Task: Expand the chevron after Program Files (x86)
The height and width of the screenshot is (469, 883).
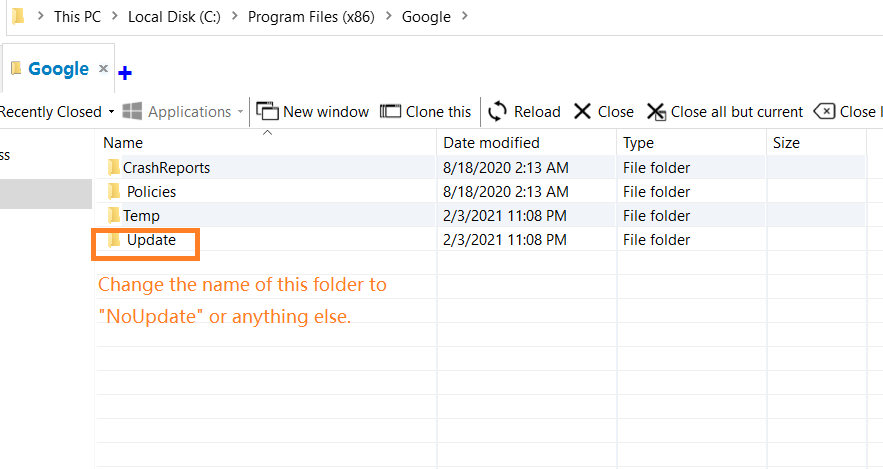Action: point(389,16)
